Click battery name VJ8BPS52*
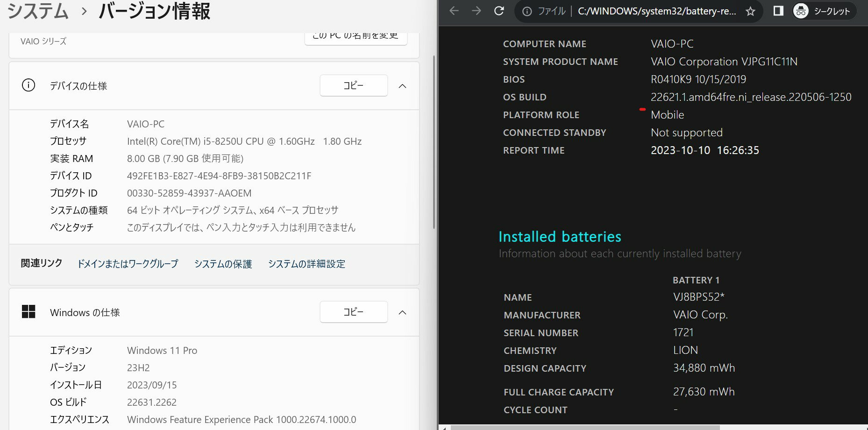Image resolution: width=868 pixels, height=430 pixels. tap(698, 297)
